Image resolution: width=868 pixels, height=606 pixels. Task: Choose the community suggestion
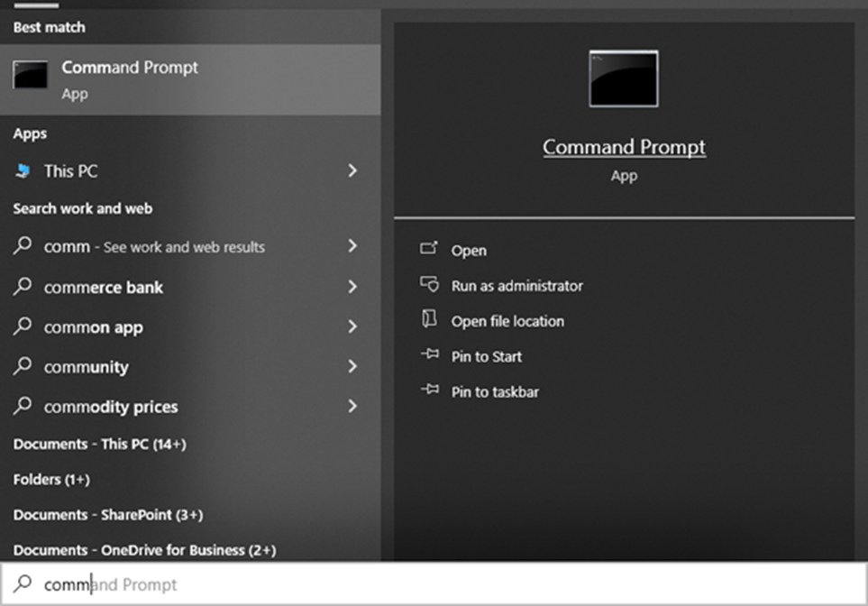pyautogui.click(x=190, y=367)
